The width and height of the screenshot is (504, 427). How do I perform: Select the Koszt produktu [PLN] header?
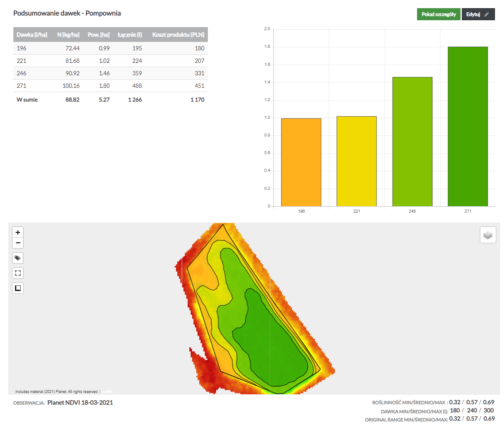[178, 34]
